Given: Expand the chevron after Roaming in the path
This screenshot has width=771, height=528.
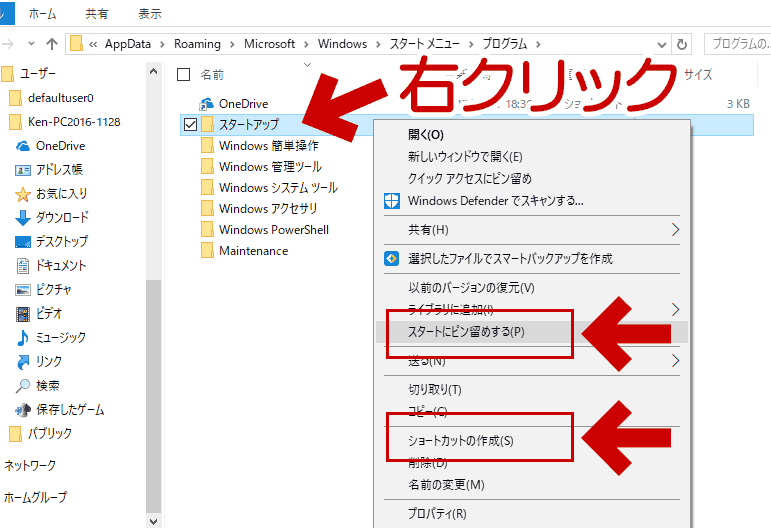Looking at the screenshot, I should [232, 44].
